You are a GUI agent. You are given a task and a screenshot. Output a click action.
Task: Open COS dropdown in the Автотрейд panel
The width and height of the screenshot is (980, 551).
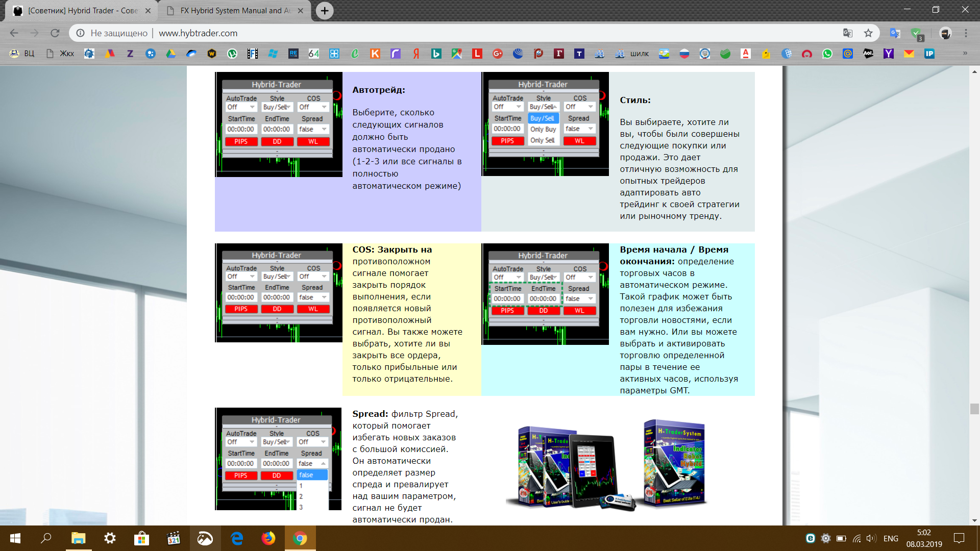pos(313,107)
